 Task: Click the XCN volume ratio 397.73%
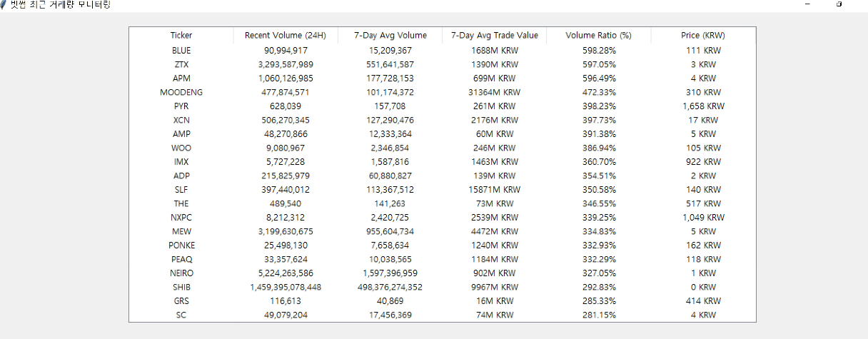coord(598,120)
